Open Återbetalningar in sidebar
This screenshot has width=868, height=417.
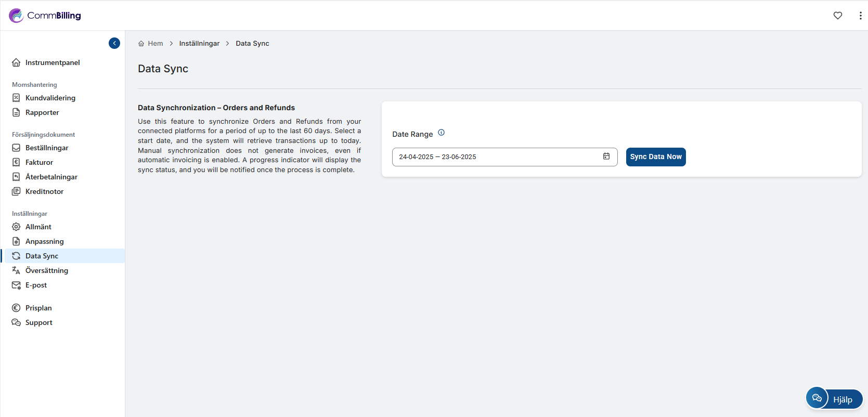point(51,177)
